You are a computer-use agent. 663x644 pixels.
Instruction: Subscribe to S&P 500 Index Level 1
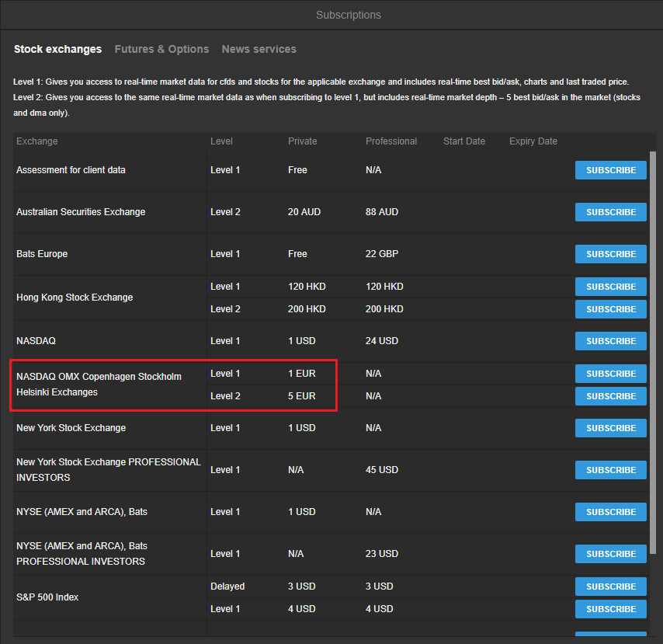pyautogui.click(x=610, y=609)
